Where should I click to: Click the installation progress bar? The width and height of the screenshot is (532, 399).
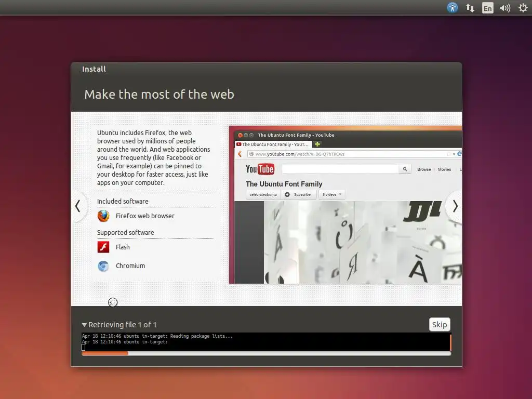pos(267,353)
